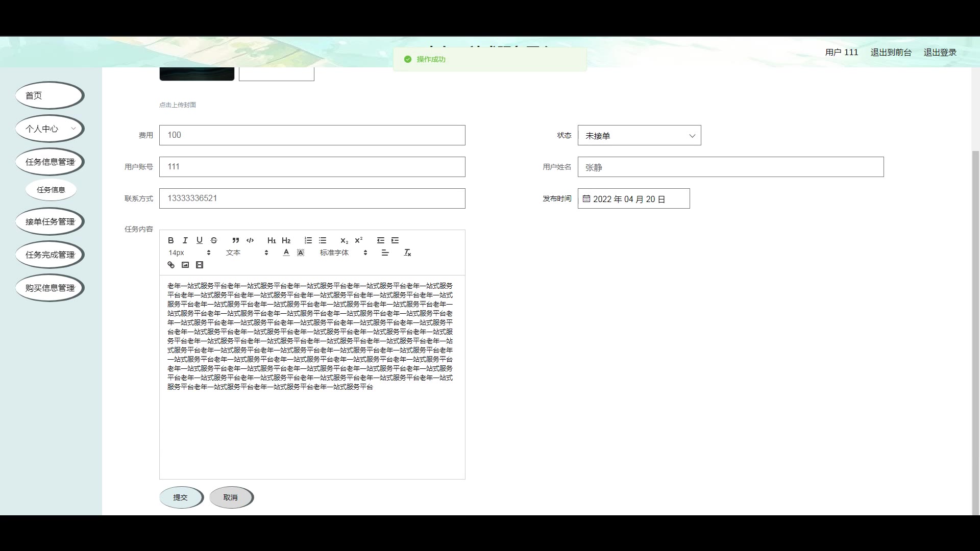Select the 任务信息 submenu item
Viewport: 980px width, 551px height.
[51, 190]
